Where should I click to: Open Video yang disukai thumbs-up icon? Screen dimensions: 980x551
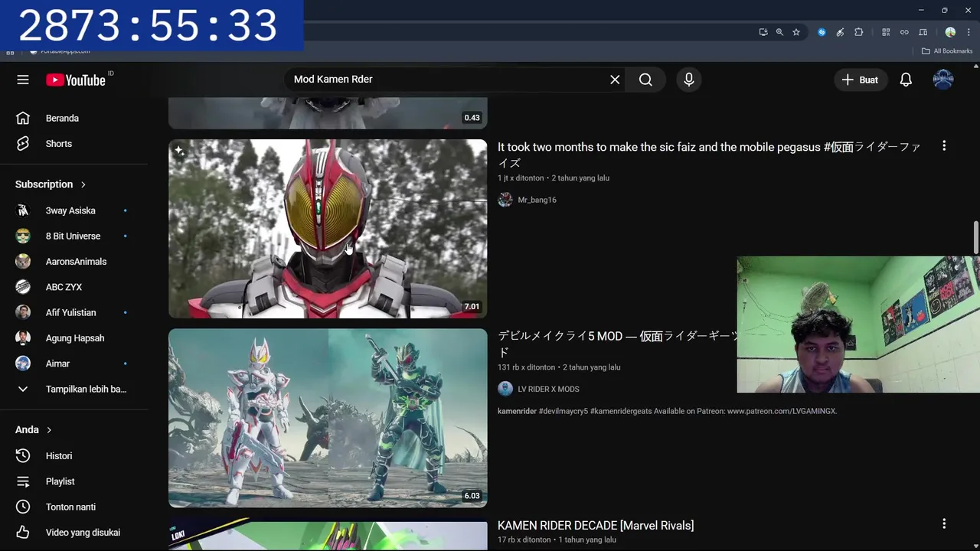(23, 533)
